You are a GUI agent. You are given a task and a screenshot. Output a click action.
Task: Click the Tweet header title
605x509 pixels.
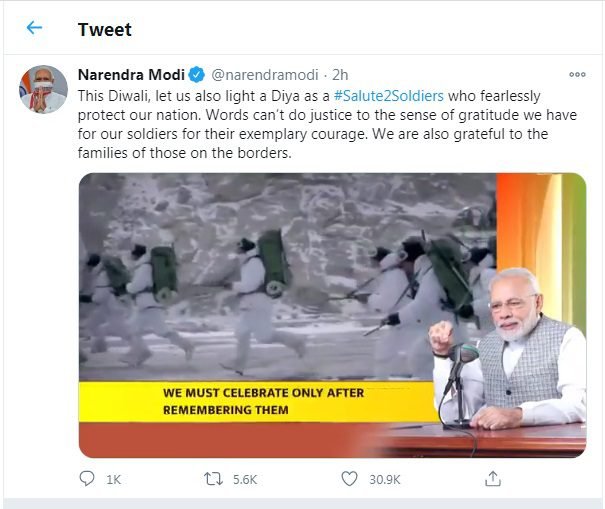click(104, 29)
